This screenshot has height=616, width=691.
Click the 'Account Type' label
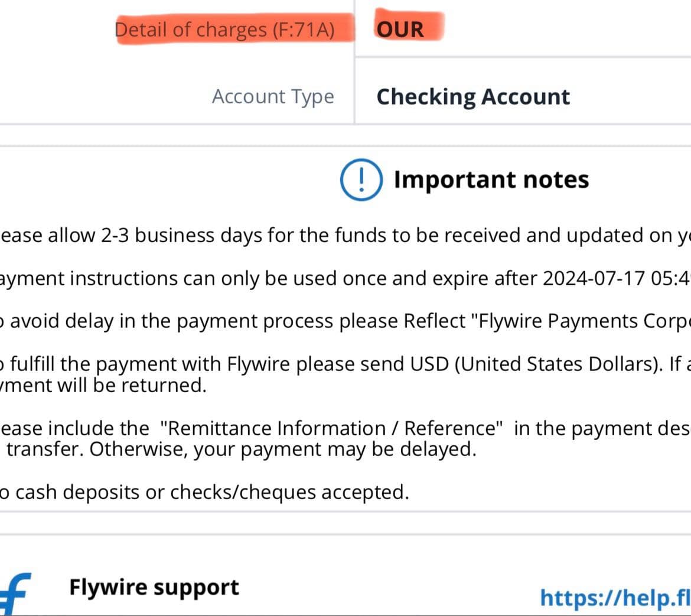click(273, 96)
